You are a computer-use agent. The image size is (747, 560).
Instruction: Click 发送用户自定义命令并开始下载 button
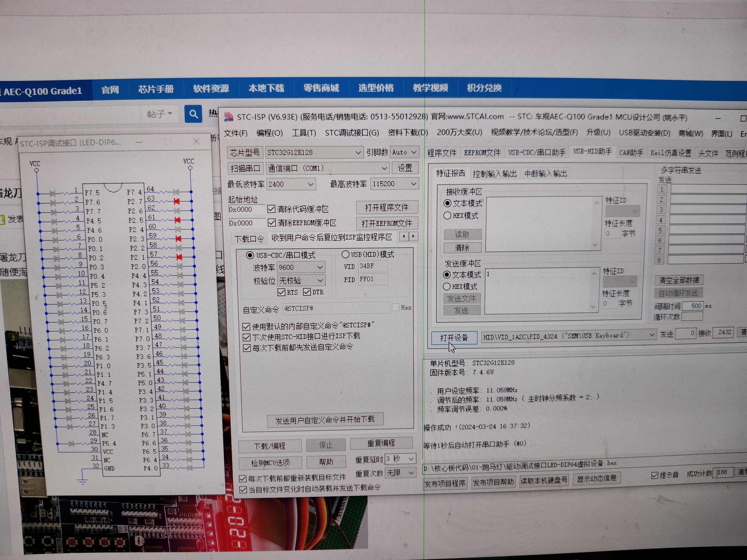325,420
